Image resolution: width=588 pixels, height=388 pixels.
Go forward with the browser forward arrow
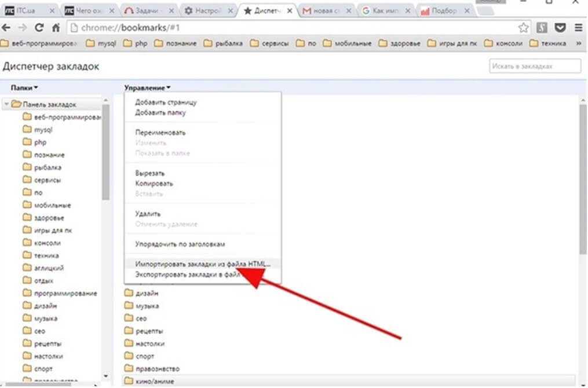pos(23,27)
